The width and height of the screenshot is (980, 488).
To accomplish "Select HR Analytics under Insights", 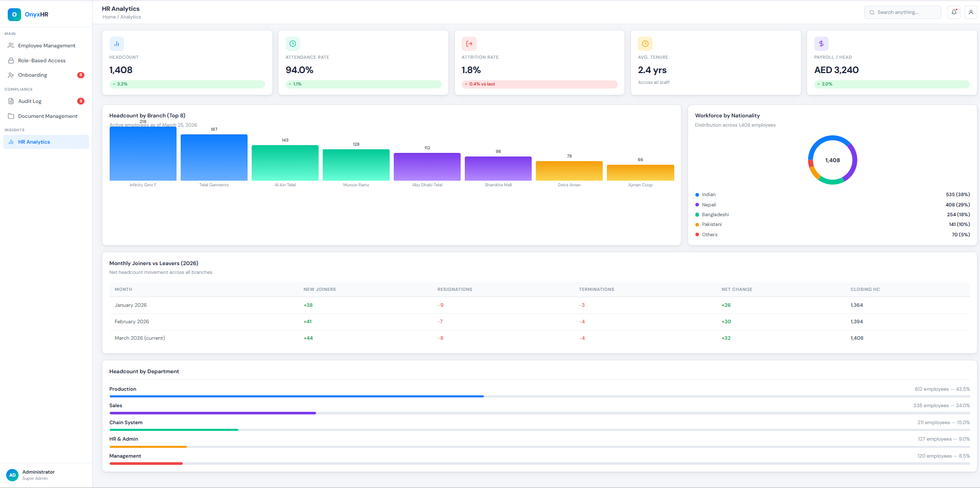I will pyautogui.click(x=34, y=142).
